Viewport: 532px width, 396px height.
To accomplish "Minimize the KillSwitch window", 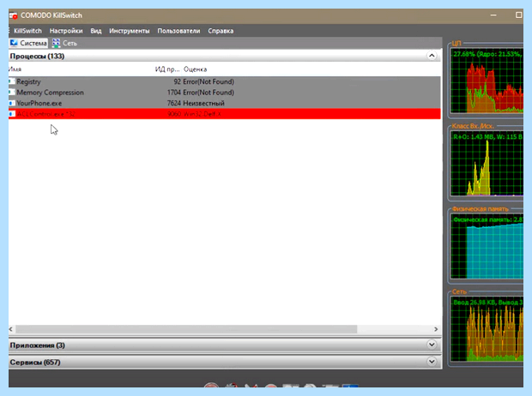I will [x=493, y=15].
